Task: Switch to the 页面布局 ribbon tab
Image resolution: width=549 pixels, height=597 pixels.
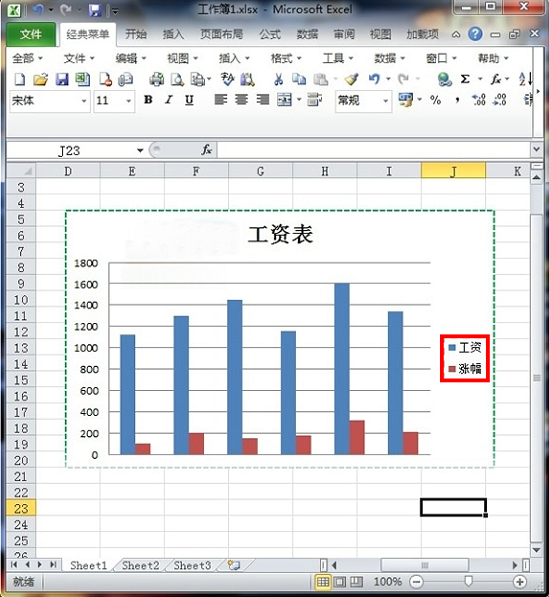Action: tap(222, 34)
